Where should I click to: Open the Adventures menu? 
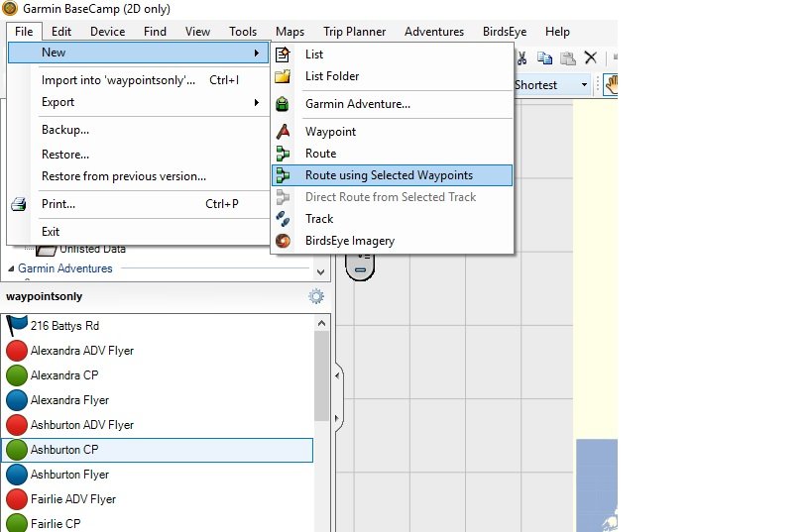click(434, 32)
